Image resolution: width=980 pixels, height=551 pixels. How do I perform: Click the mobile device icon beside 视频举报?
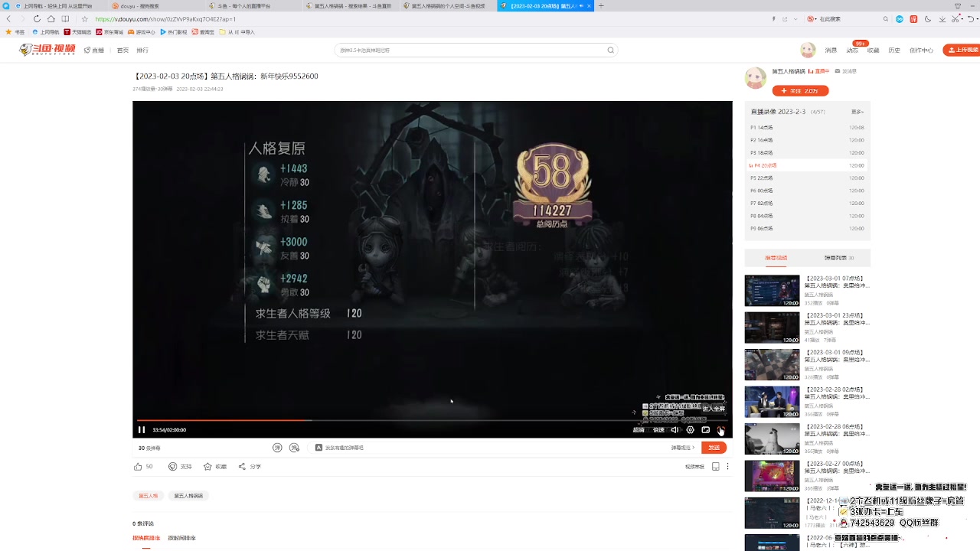click(715, 466)
